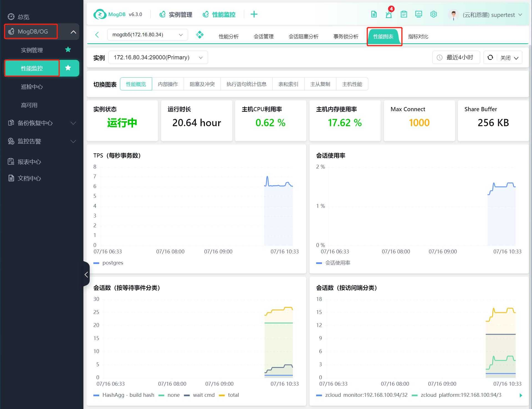Collapse the MogDB/OG sidebar section
Viewport: 532px width, 409px height.
click(x=73, y=32)
